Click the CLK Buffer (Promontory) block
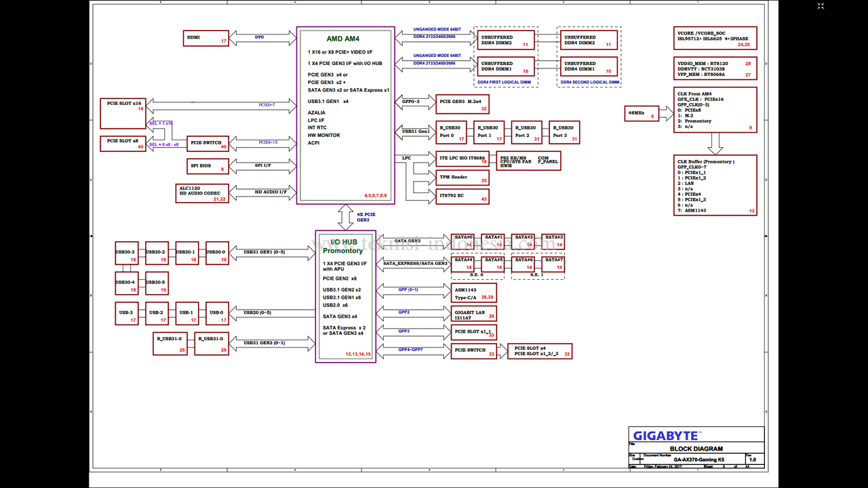This screenshot has height=488, width=868. (x=715, y=186)
